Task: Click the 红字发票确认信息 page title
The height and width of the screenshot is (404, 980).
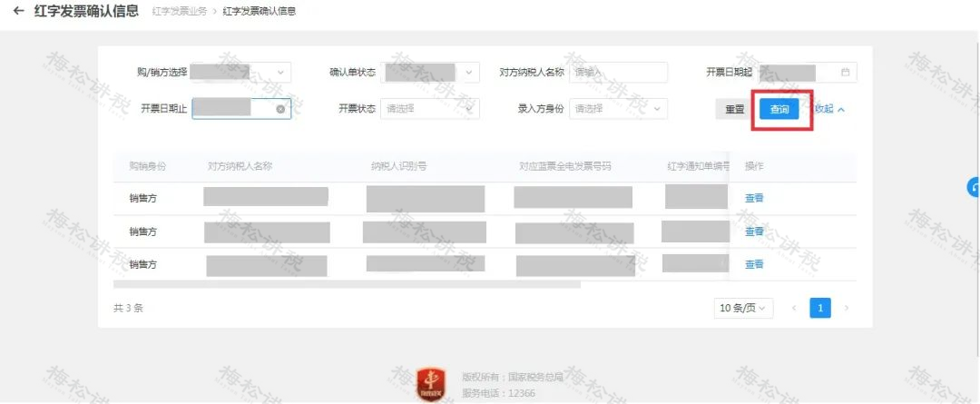Action: (x=86, y=11)
